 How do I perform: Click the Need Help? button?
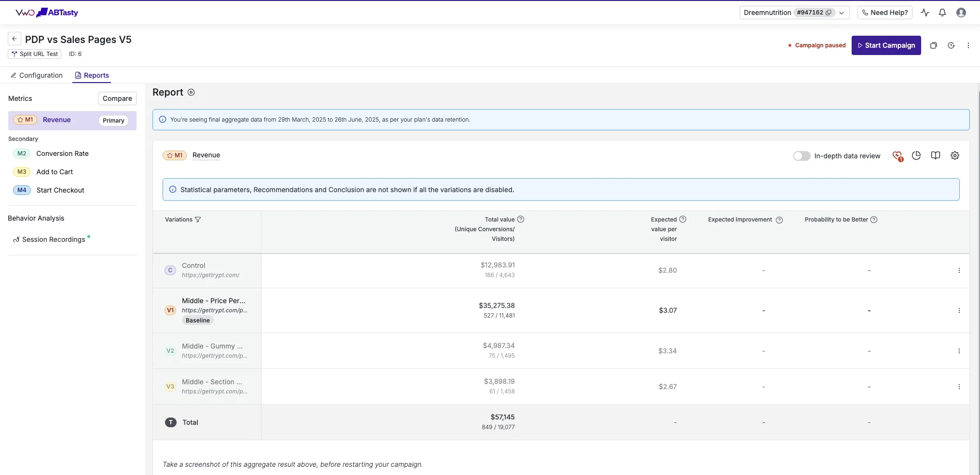click(884, 13)
